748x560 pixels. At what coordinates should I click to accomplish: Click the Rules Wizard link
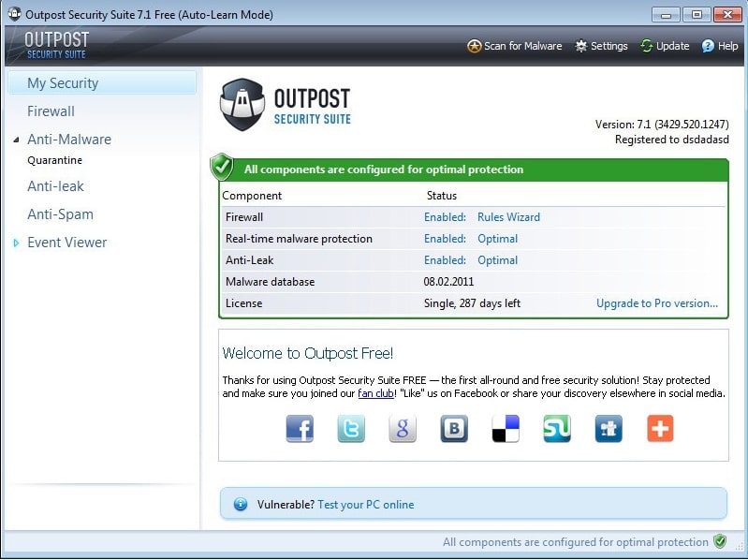(508, 217)
